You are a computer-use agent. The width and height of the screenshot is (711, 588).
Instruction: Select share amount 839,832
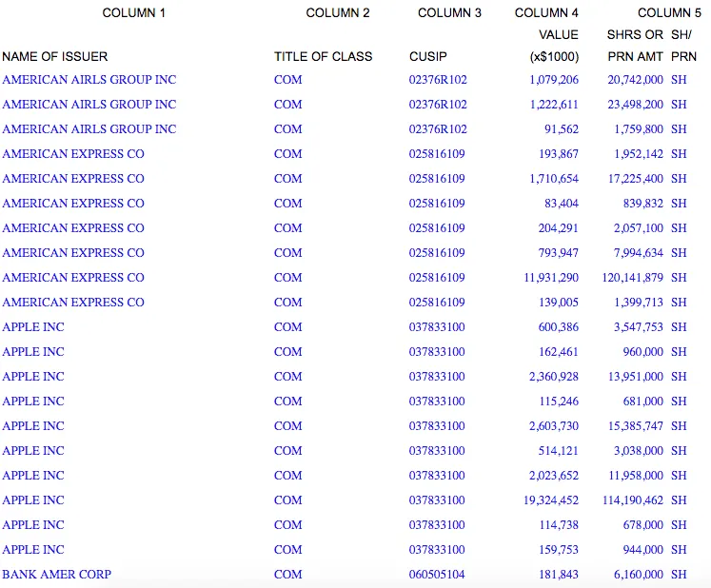point(643,204)
